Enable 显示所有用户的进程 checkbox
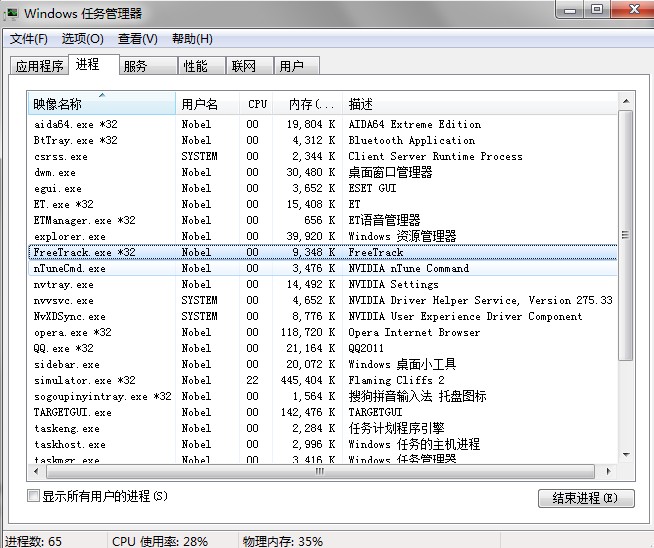The height and width of the screenshot is (548, 654). (33, 496)
